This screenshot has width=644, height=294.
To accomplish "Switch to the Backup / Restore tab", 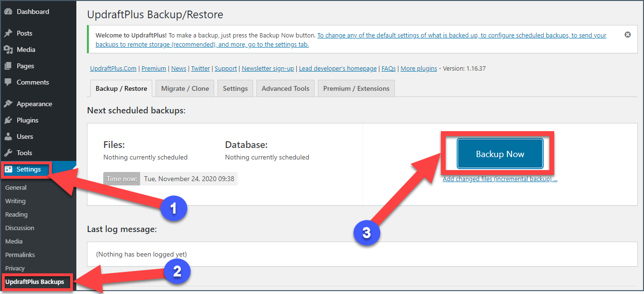I will [x=121, y=88].
